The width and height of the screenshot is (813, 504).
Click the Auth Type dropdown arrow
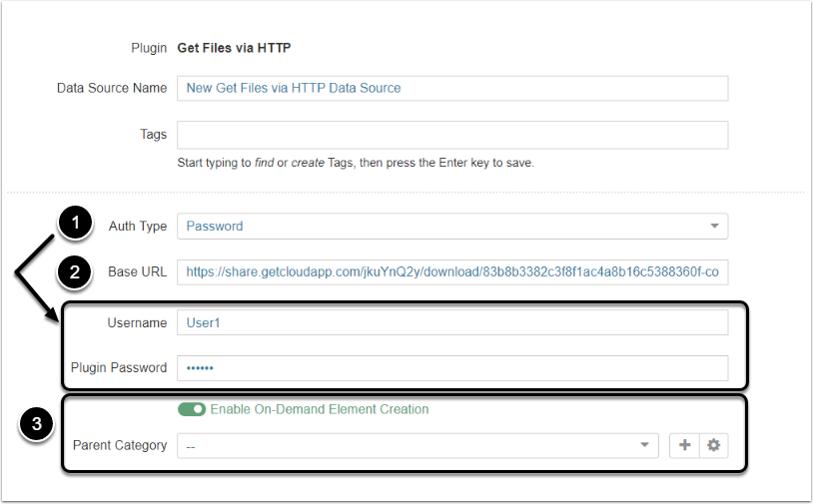point(714,227)
